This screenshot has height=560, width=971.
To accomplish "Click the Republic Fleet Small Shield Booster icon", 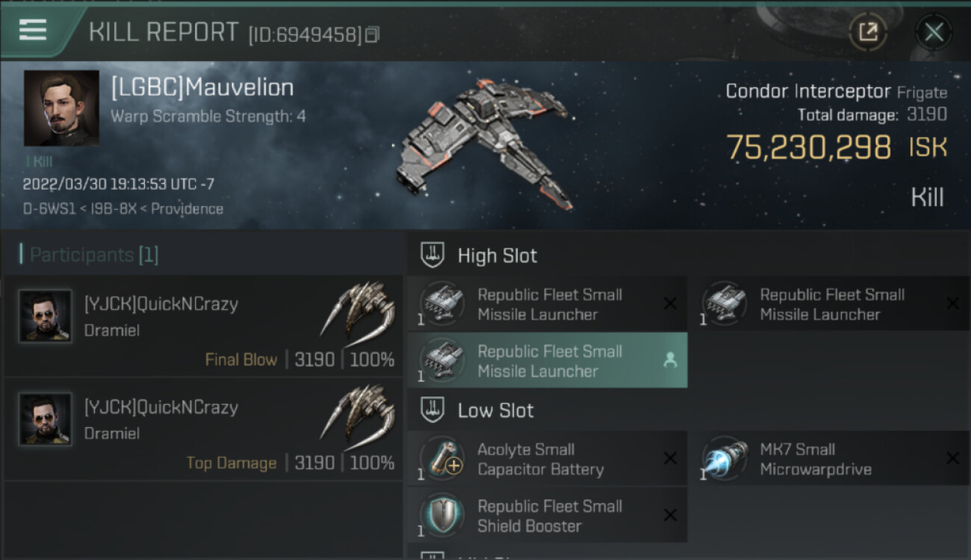I will pos(442,515).
